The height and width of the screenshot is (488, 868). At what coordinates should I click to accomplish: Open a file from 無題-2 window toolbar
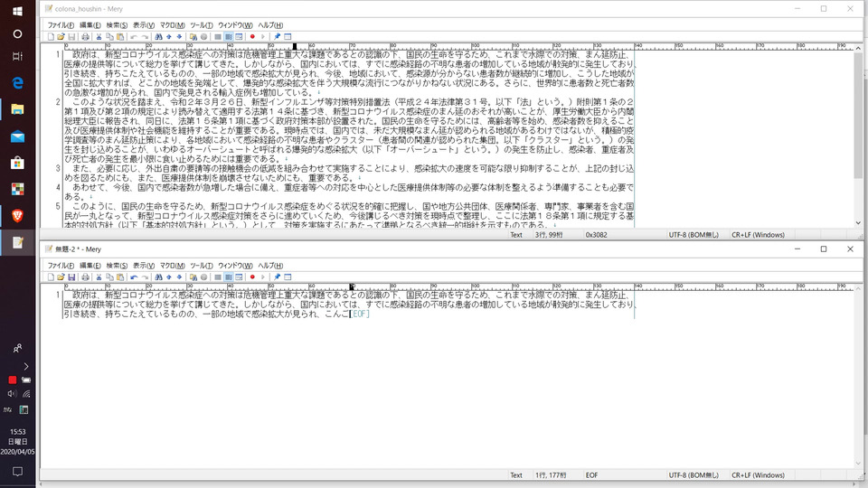tap(61, 277)
